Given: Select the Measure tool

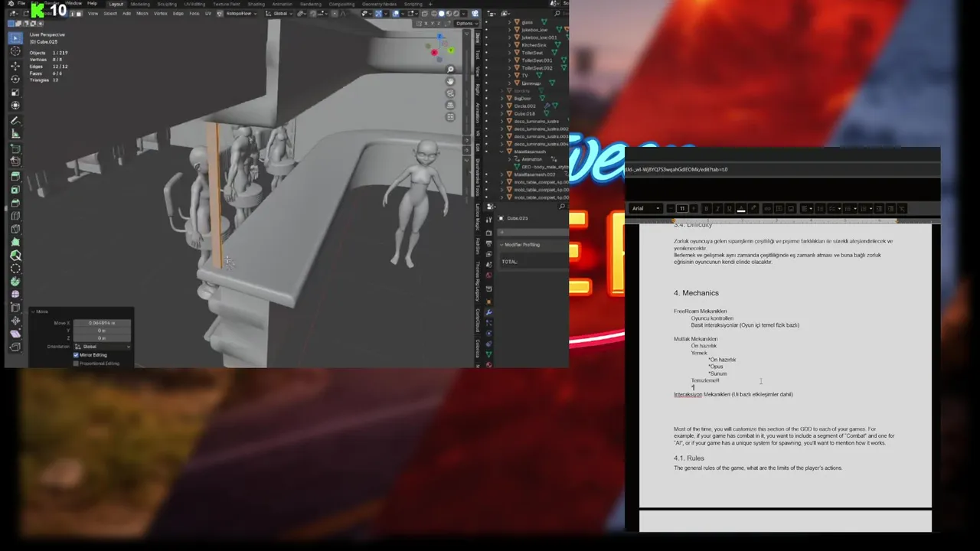Looking at the screenshot, I should (15, 134).
